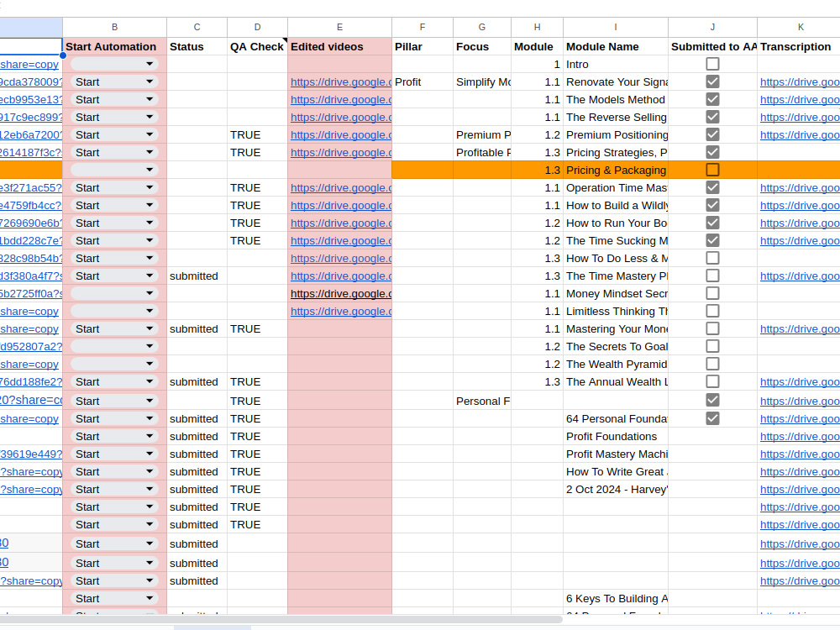
Task: Select the Focus header cell
Action: point(482,46)
